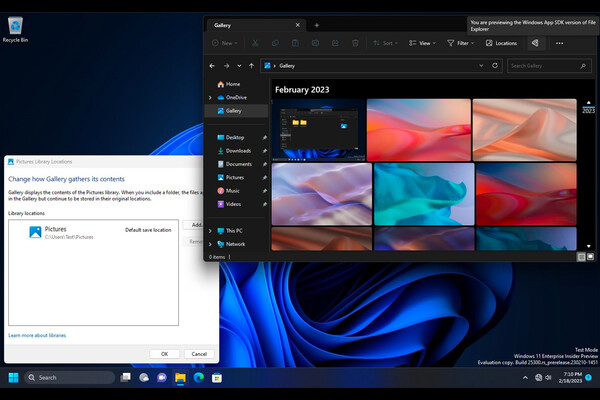
Task: Click the Up arrow navigation button
Action: (250, 65)
